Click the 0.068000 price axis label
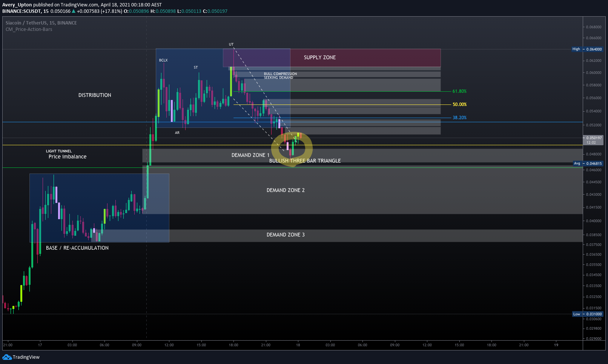The height and width of the screenshot is (364, 608). tap(594, 27)
